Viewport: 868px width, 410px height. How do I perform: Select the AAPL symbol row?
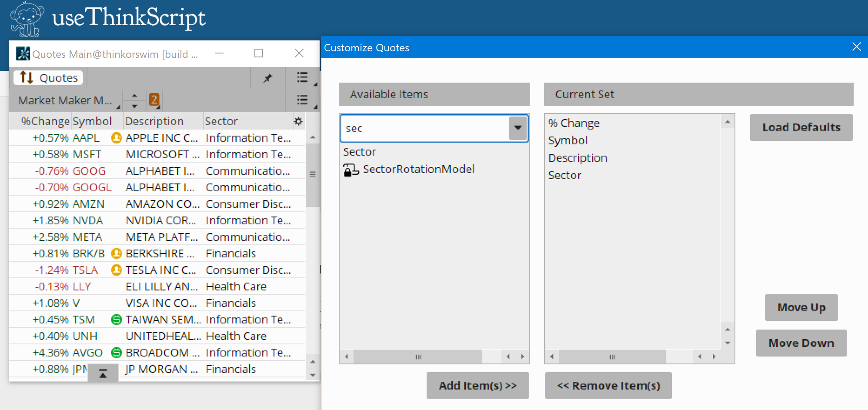(157, 138)
